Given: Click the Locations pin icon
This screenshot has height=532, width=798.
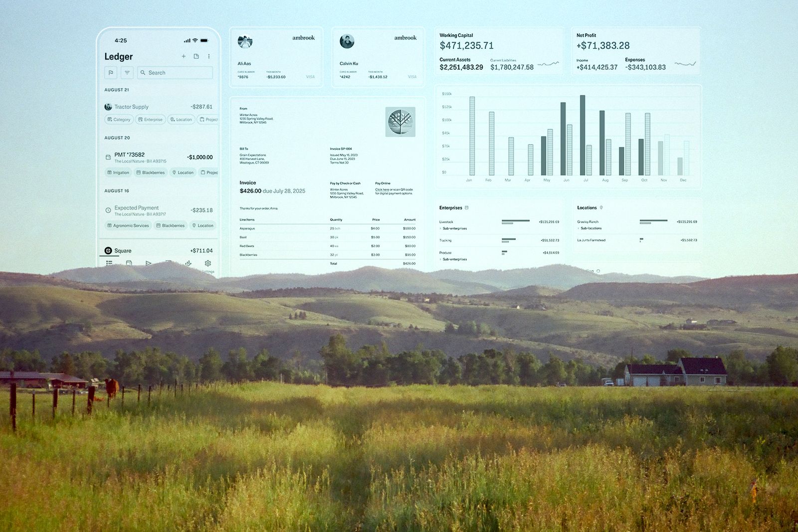Looking at the screenshot, I should point(601,208).
